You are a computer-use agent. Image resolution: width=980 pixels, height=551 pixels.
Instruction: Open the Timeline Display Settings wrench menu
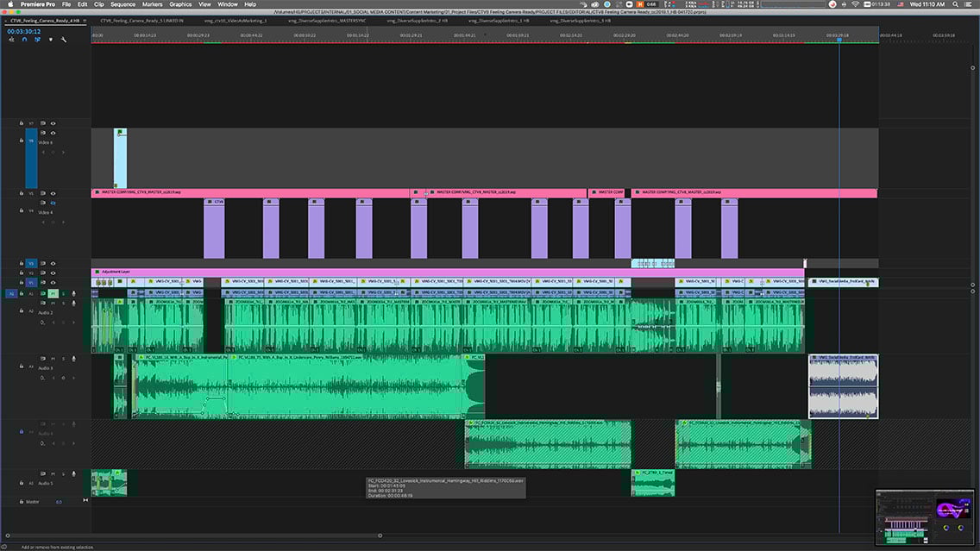click(64, 40)
